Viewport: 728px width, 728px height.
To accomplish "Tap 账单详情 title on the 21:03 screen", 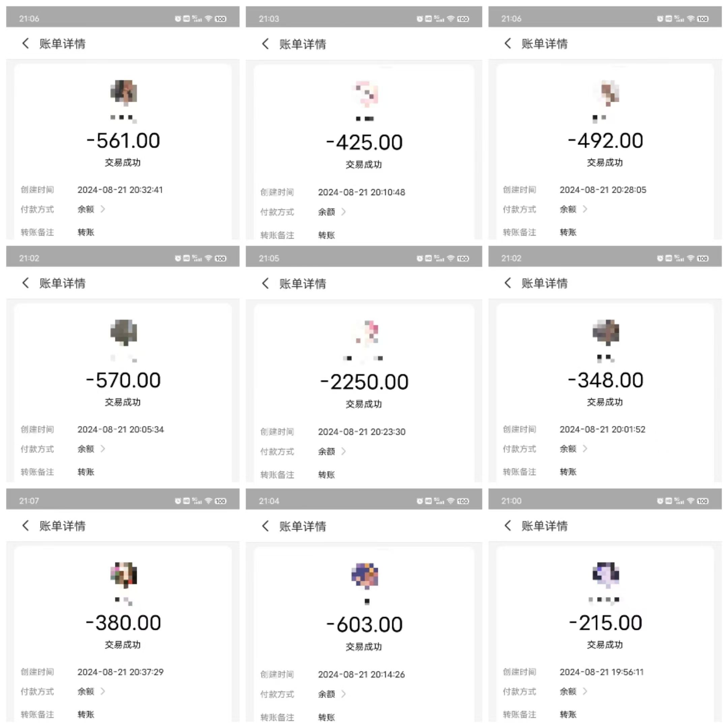I will pyautogui.click(x=303, y=44).
